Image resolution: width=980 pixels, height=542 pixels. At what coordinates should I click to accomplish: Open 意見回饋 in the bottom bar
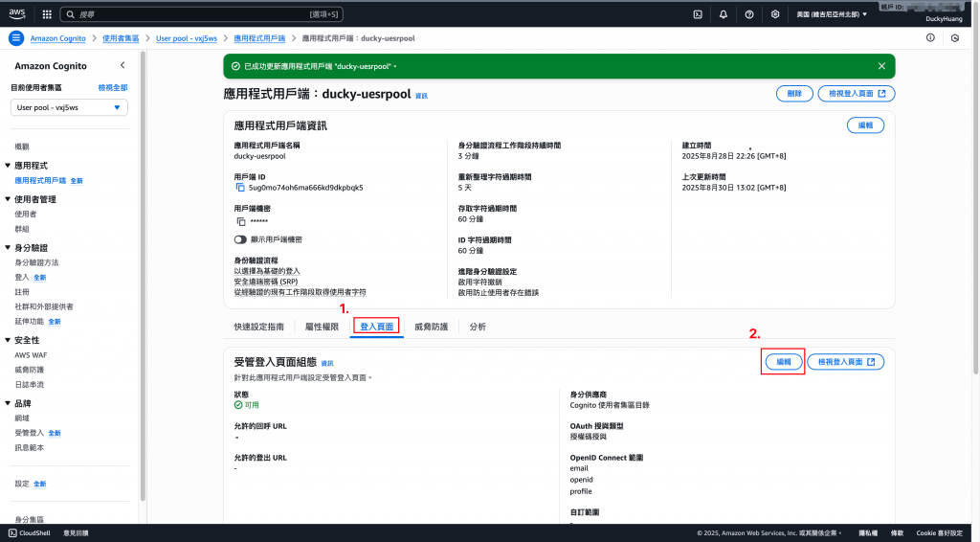(76, 533)
